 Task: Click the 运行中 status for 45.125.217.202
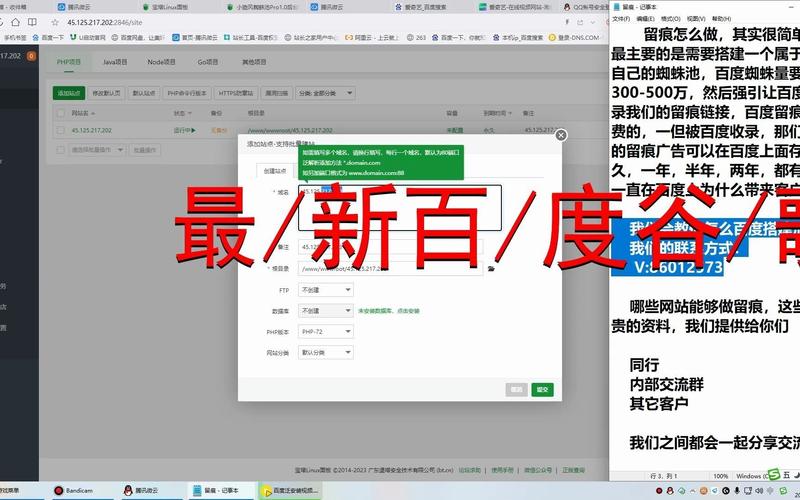pyautogui.click(x=185, y=131)
